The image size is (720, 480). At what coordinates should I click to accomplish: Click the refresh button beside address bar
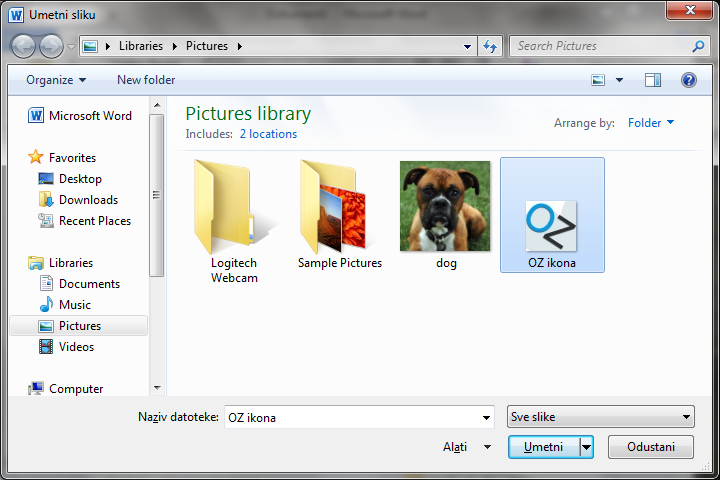point(490,46)
